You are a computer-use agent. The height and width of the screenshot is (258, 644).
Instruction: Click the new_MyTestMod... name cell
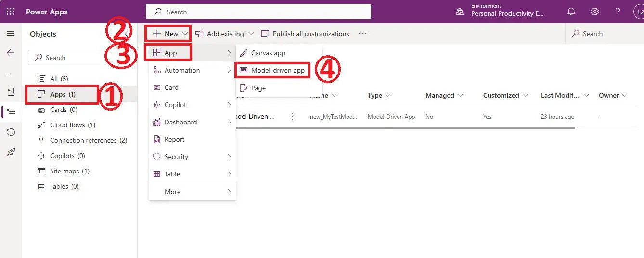tap(334, 117)
